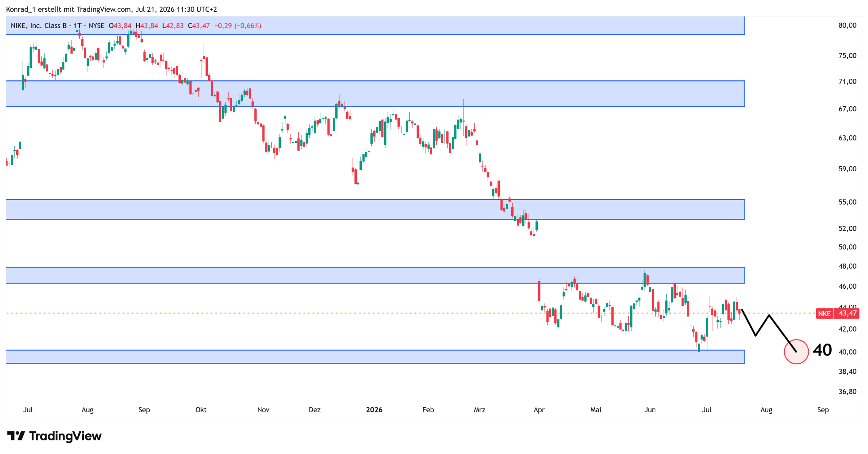The width and height of the screenshot is (868, 454).
Task: Select the blue zone just below 55,00
Action: [x=375, y=209]
